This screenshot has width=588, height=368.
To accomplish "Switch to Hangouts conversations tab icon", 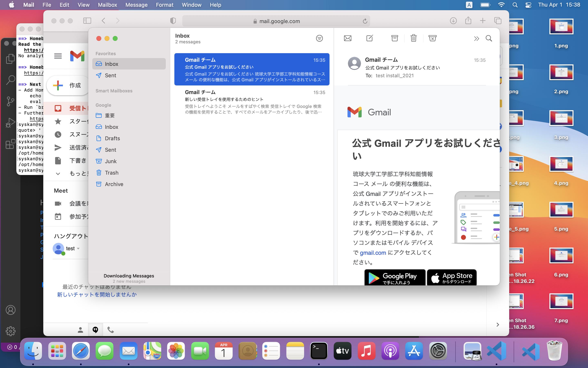I will pos(95,330).
